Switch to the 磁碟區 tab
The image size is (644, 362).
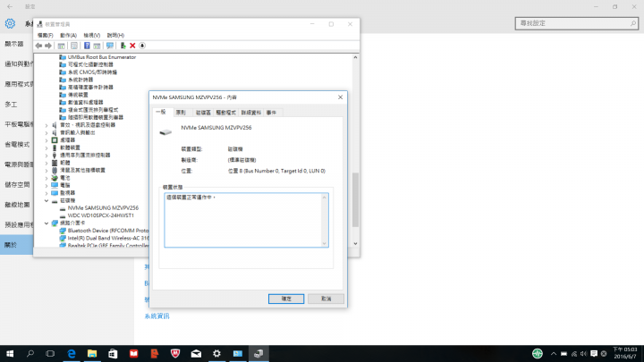203,113
